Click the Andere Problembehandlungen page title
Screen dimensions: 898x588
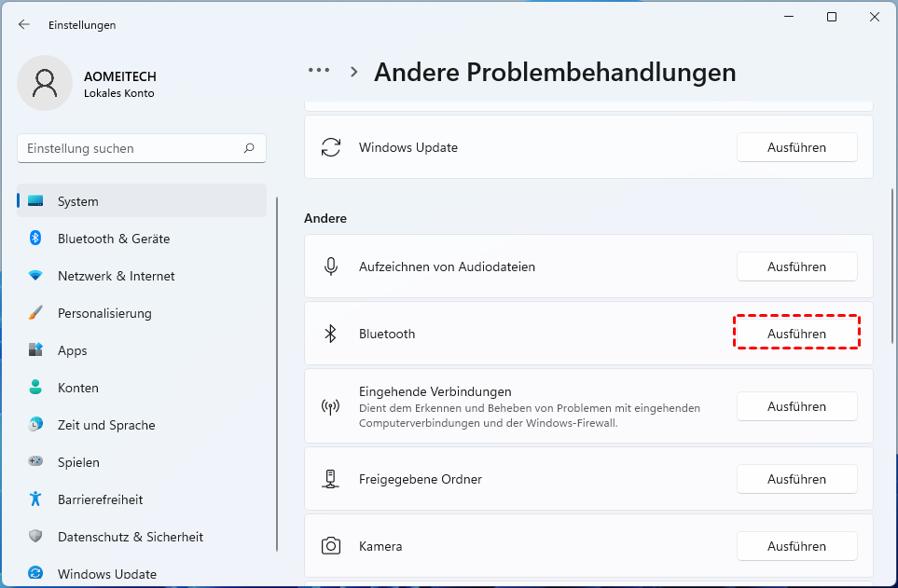(555, 72)
